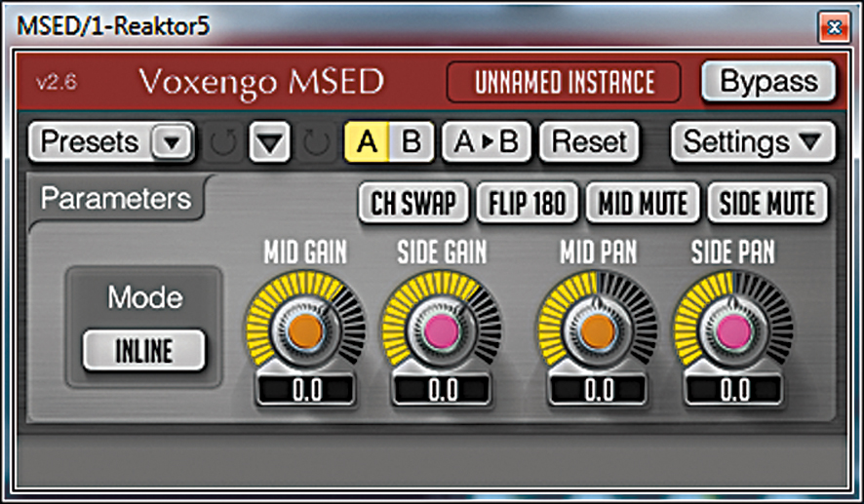Toggle SIDE MUTE
The height and width of the screenshot is (504, 864).
point(767,203)
